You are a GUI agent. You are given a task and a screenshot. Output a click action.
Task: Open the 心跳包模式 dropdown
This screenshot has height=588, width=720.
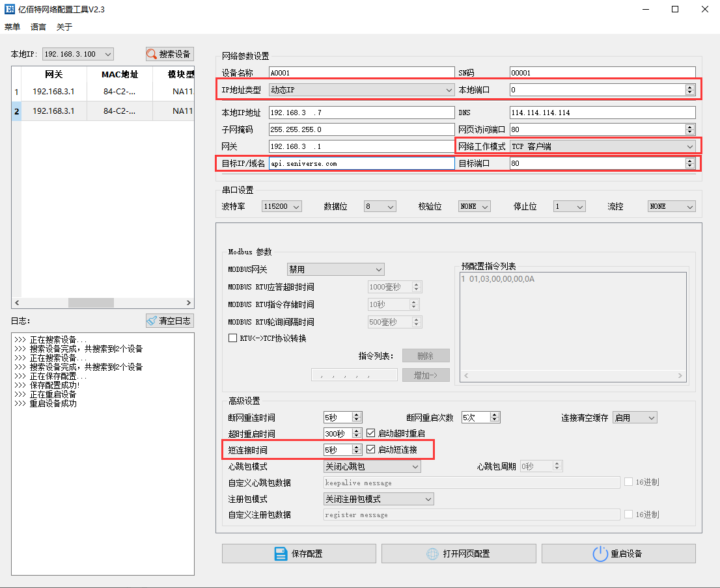point(372,466)
